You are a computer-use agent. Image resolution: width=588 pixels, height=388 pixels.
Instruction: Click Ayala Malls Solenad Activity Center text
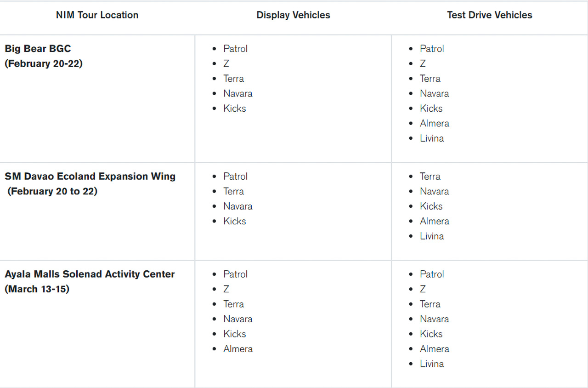tap(90, 274)
